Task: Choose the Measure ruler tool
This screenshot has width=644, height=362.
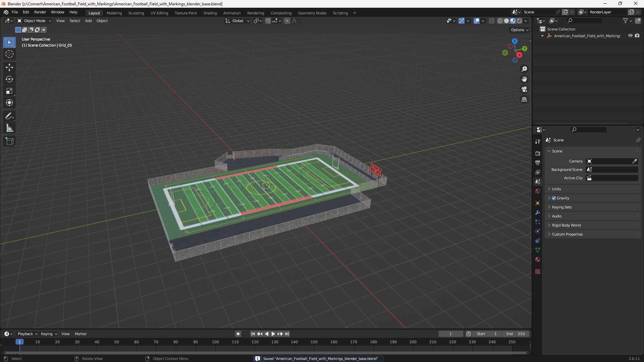Action: pyautogui.click(x=9, y=128)
